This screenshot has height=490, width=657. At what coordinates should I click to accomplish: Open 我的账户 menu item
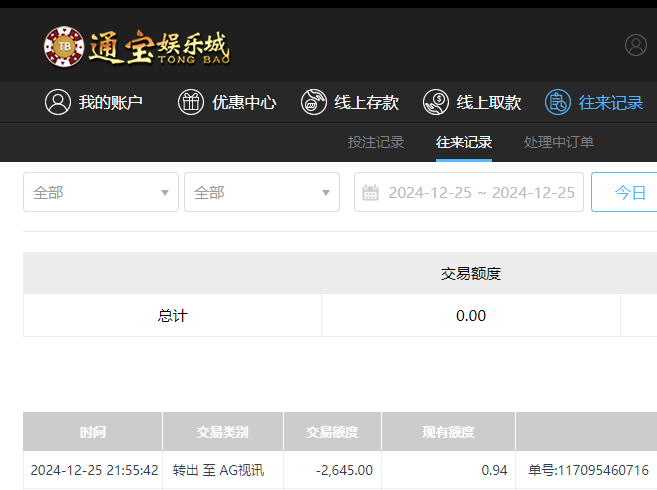point(111,102)
